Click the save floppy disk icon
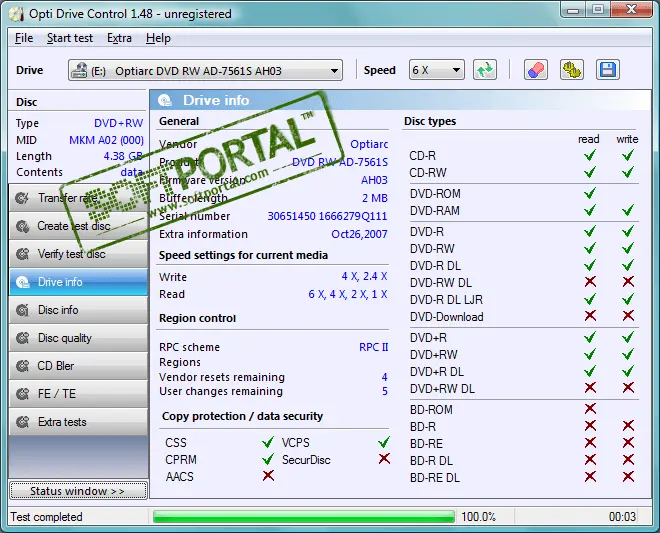This screenshot has height=533, width=660. [607, 70]
